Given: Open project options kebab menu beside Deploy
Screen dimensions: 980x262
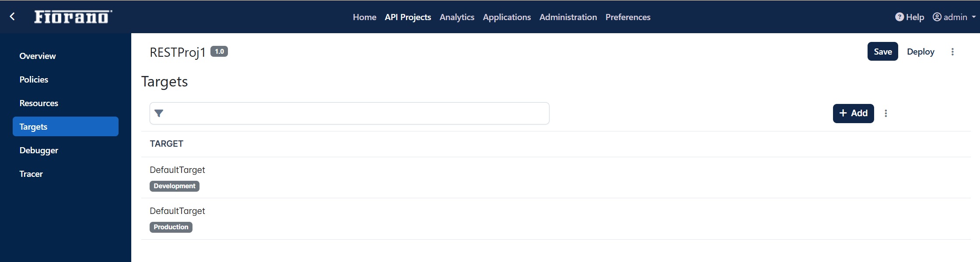Looking at the screenshot, I should 952,52.
